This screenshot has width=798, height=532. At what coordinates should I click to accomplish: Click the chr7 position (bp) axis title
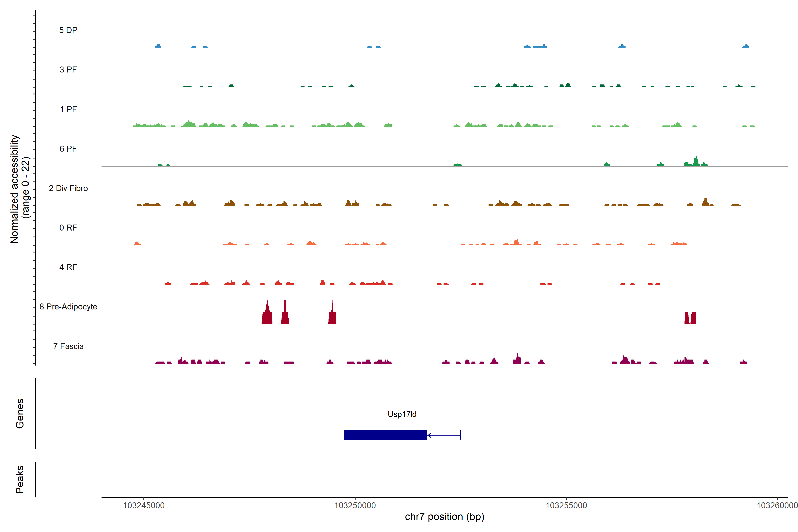[x=444, y=517]
